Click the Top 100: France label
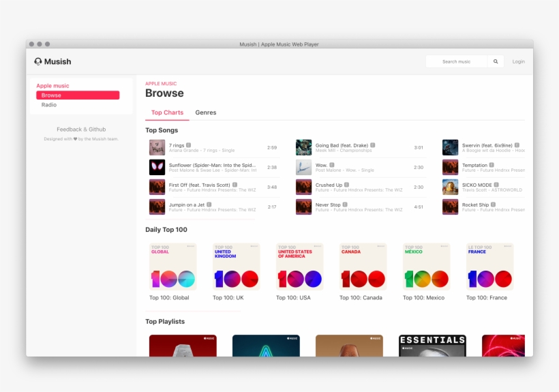Viewport: 559px width, 392px height. (487, 297)
